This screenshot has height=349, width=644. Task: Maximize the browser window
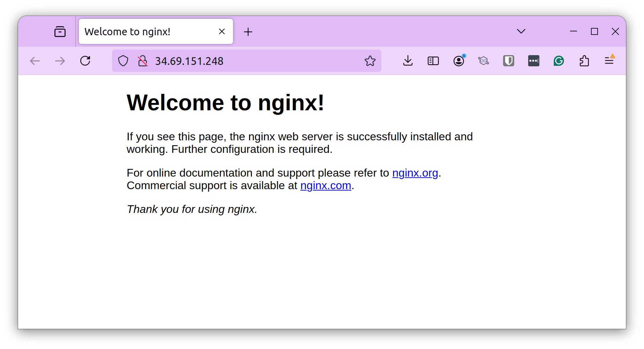coord(594,31)
